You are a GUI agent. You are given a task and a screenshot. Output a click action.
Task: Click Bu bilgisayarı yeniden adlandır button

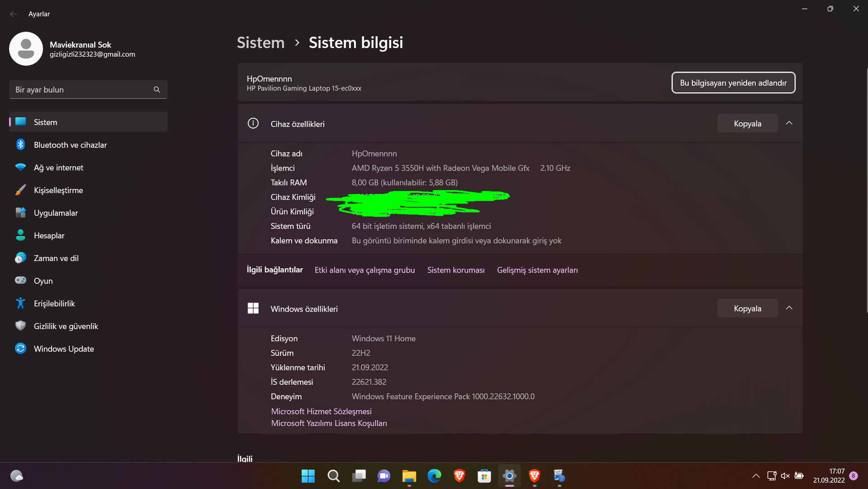pyautogui.click(x=734, y=82)
